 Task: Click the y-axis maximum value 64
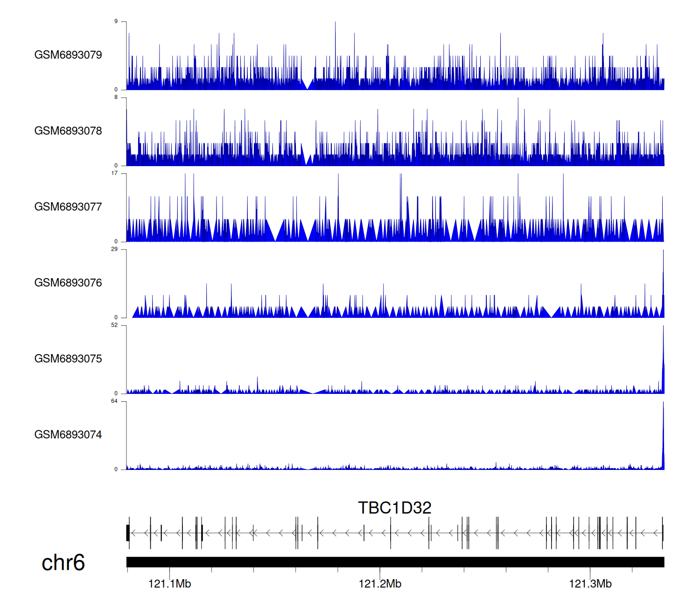click(x=114, y=401)
